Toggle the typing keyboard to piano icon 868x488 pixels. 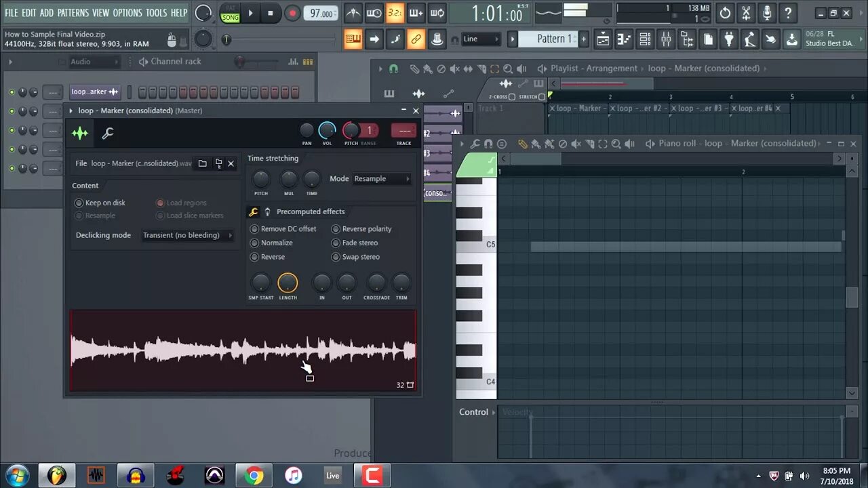coord(353,39)
